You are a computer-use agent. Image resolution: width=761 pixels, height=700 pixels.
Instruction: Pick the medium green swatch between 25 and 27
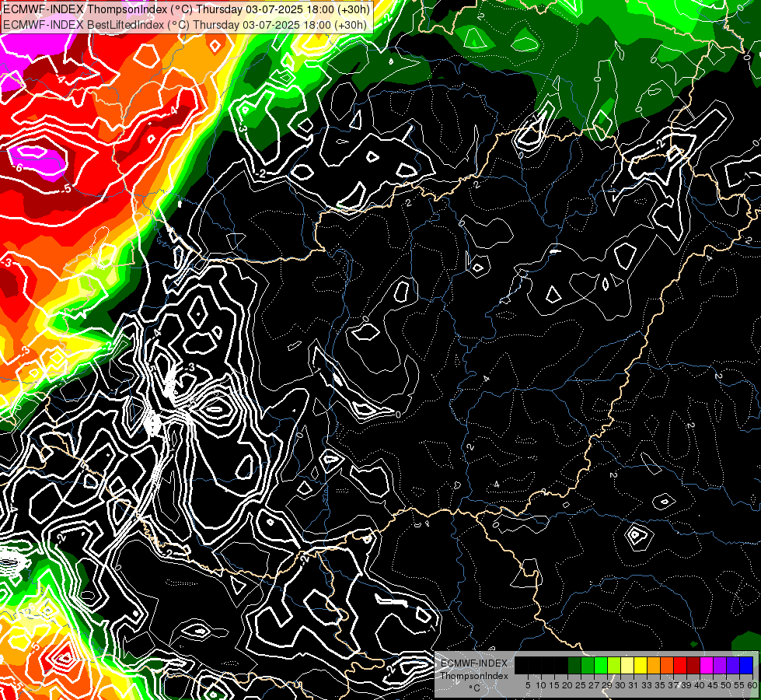588,665
